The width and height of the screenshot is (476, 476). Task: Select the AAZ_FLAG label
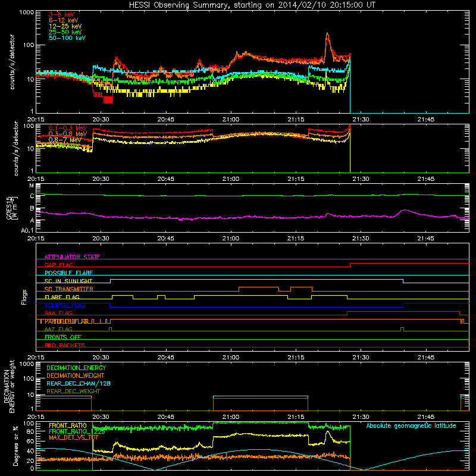(x=58, y=329)
